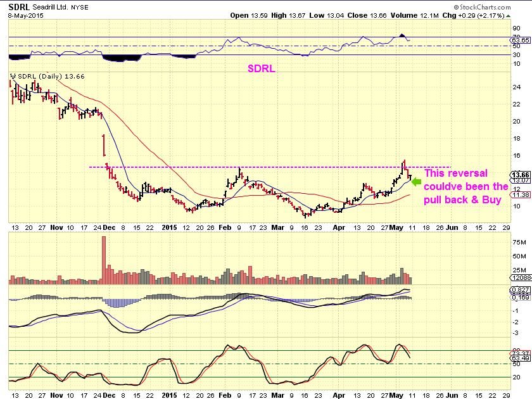Image resolution: width=532 pixels, height=399 pixels.
Task: Click the 'This reversal' annotation text
Action: (455, 174)
